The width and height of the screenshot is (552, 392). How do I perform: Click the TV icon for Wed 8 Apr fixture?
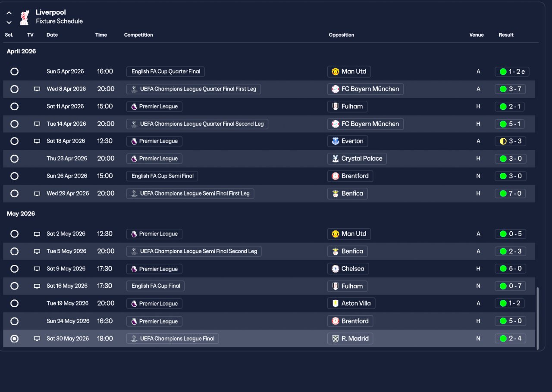pos(37,89)
